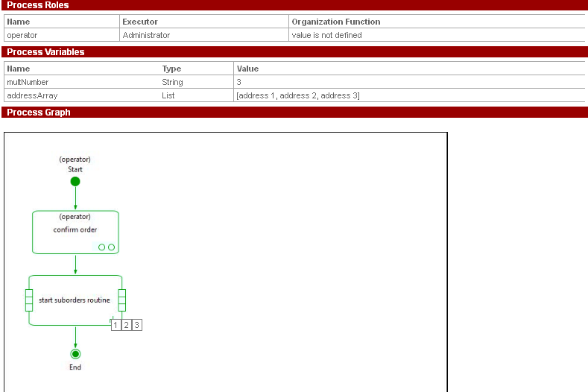The height and width of the screenshot is (392, 588).
Task: Open subprocess instance 1
Action: (116, 325)
